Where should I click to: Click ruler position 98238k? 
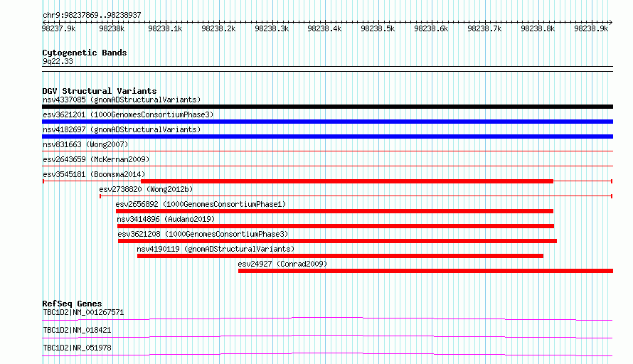[x=112, y=28]
